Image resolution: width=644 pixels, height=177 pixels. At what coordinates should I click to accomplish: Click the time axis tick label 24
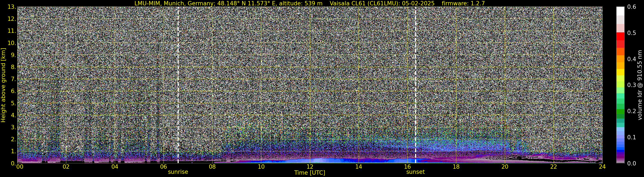(x=602, y=167)
